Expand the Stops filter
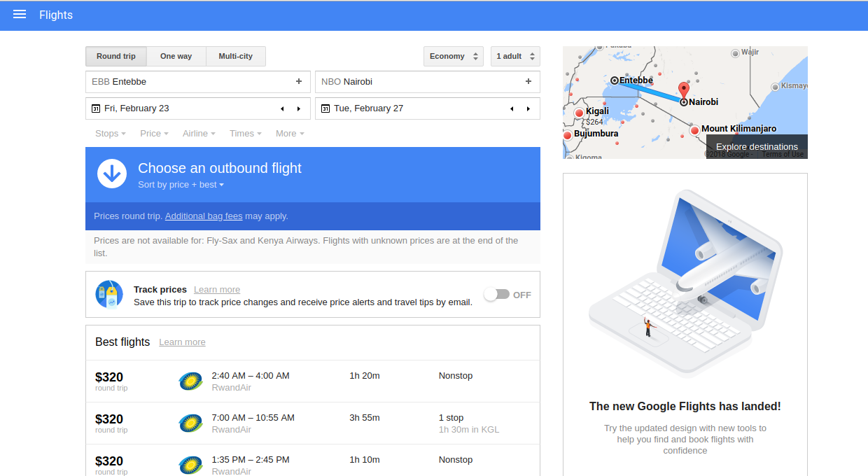This screenshot has height=476, width=868. (111, 134)
